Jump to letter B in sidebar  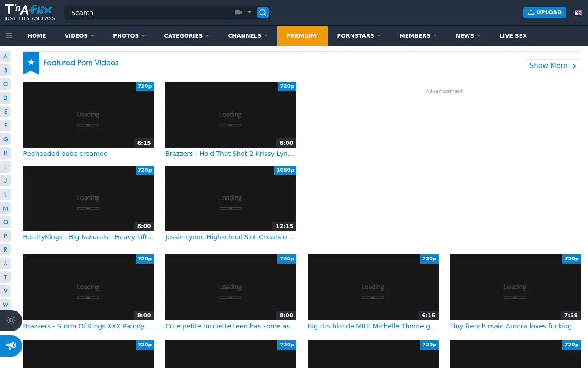(x=6, y=70)
